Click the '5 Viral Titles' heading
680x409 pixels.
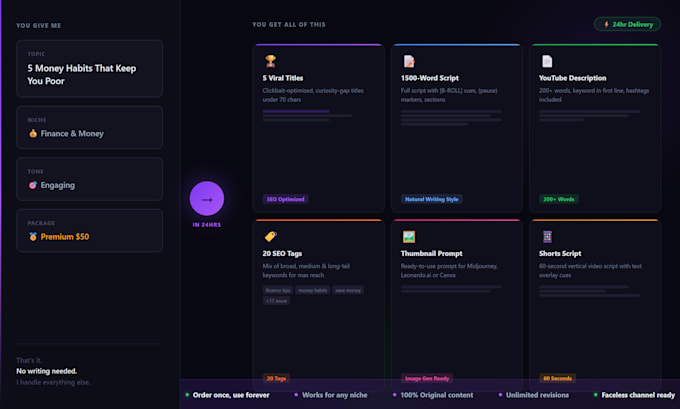[x=283, y=78]
